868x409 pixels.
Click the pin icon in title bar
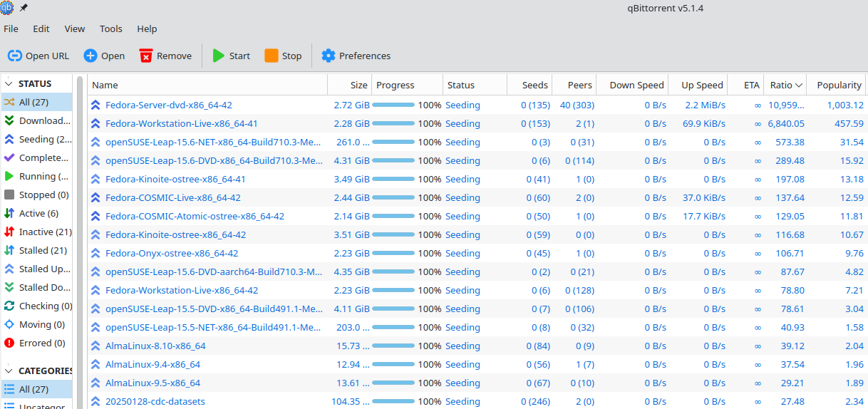(x=24, y=8)
